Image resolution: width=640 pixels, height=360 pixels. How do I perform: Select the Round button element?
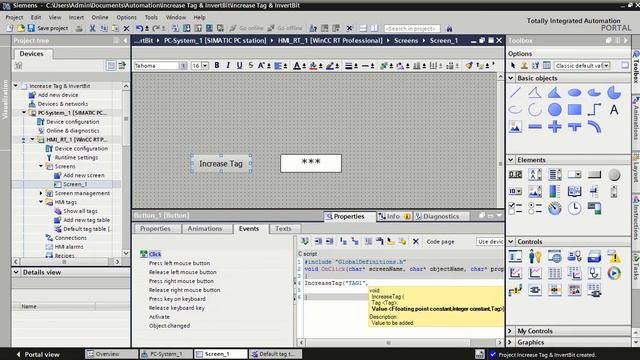click(x=614, y=175)
